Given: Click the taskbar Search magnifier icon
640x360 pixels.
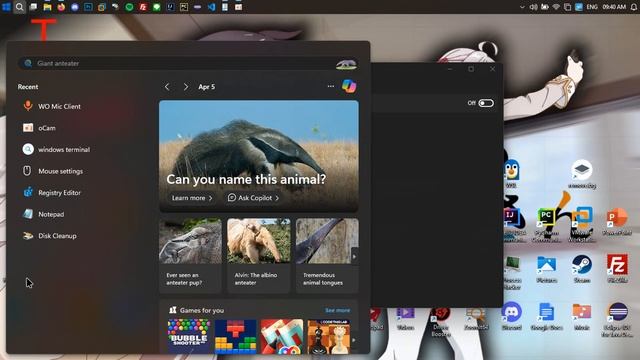Looking at the screenshot, I should 20,7.
